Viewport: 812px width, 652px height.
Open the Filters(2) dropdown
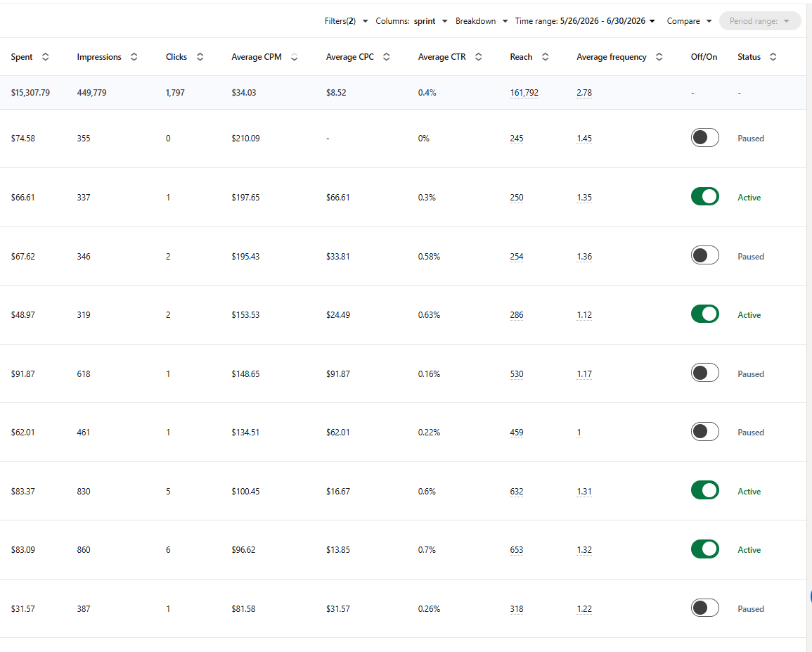346,21
